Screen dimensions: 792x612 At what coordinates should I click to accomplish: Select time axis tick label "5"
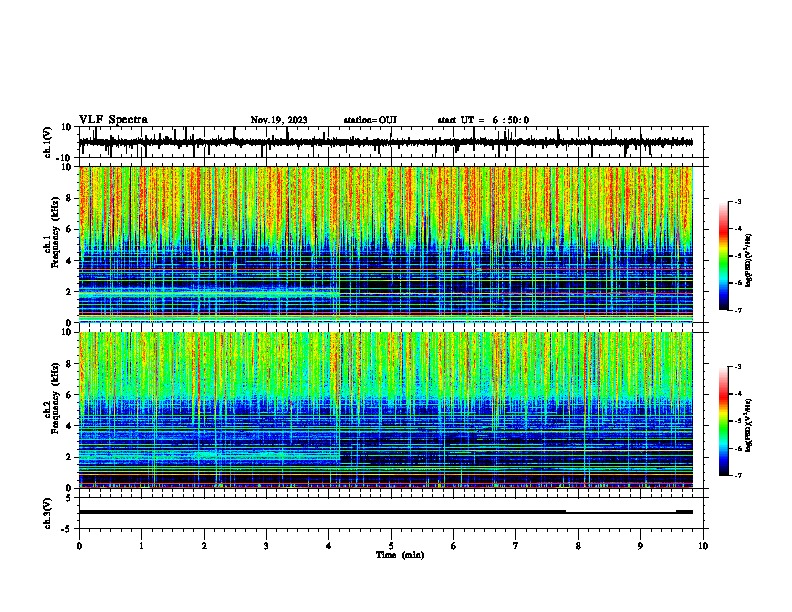point(391,546)
